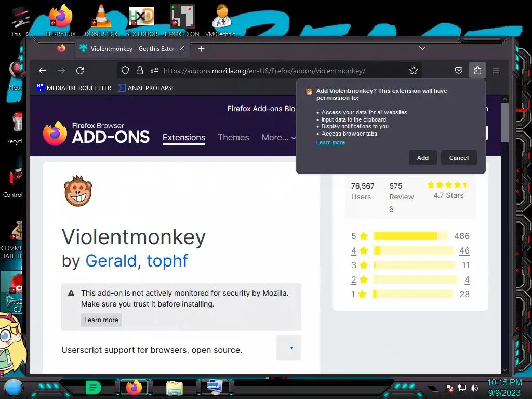The image size is (532, 399).
Task: Open the VLC cone desktop shortcut
Action: [x=101, y=20]
